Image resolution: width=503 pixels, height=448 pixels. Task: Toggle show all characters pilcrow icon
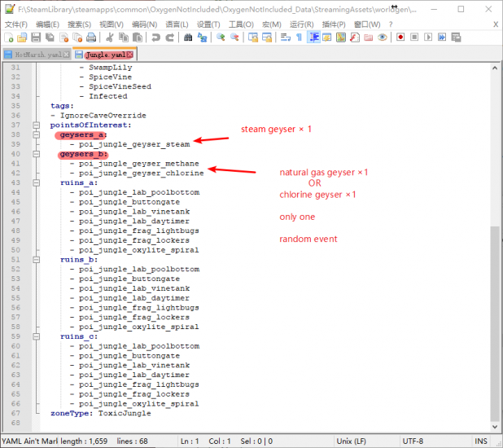tap(299, 37)
